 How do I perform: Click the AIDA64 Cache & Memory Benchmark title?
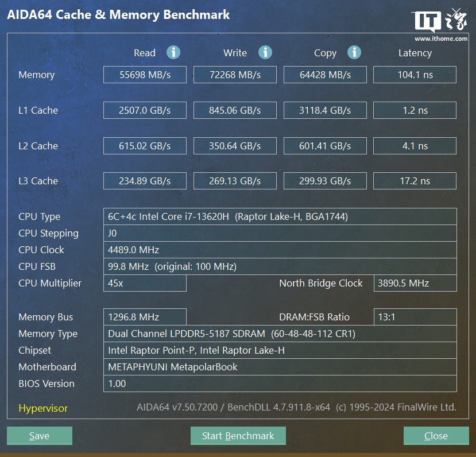[118, 14]
